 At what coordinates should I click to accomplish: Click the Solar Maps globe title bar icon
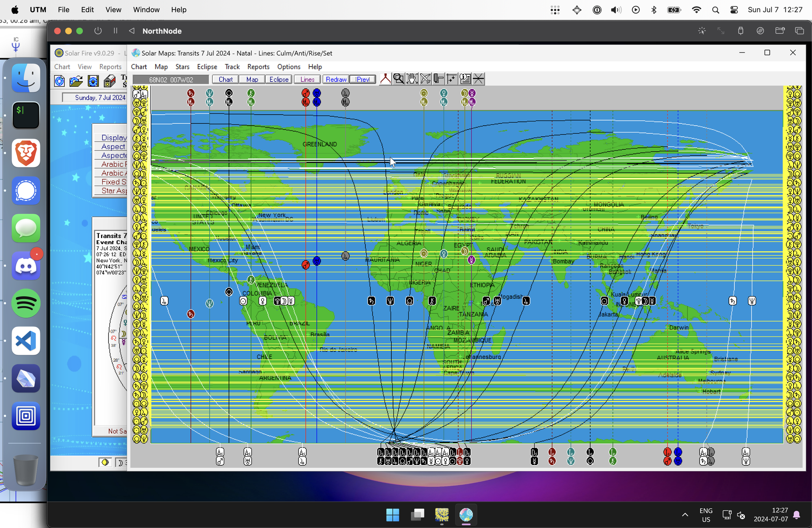coord(136,53)
